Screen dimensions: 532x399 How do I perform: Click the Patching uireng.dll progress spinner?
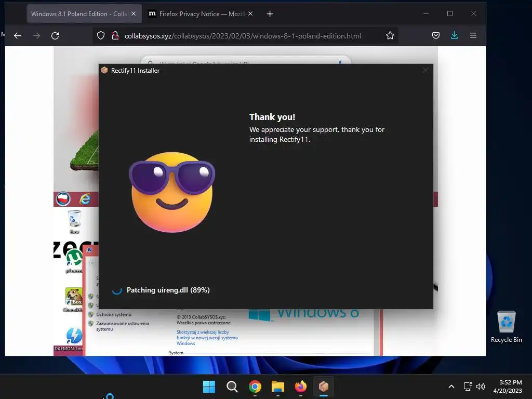click(x=117, y=290)
